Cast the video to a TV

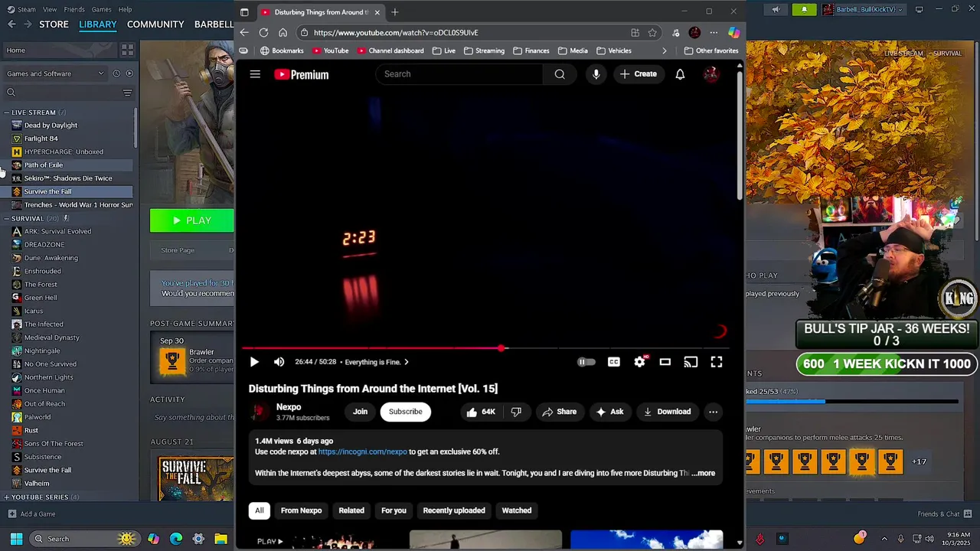point(691,362)
